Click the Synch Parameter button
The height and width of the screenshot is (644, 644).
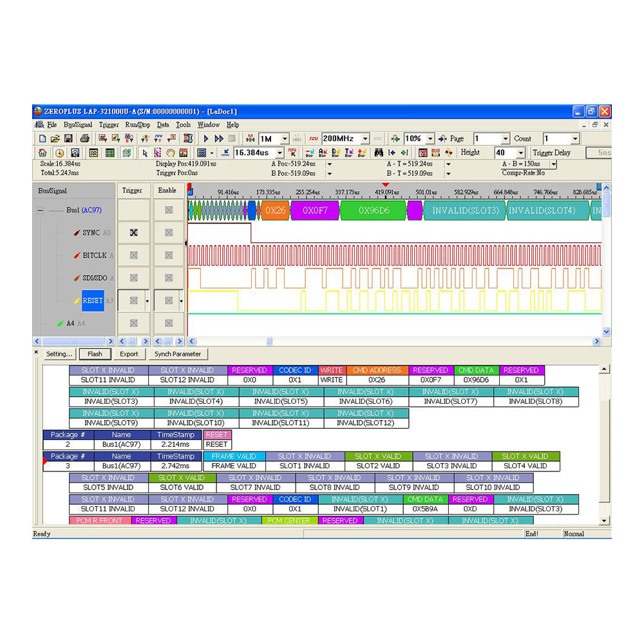[x=178, y=354]
